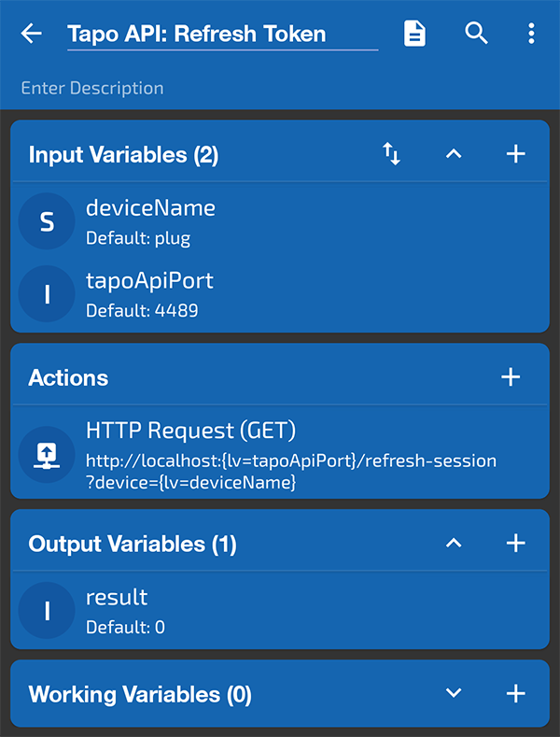Viewport: 560px width, 737px height.
Task: Reorder input variables with the sort arrows icon
Action: pos(391,154)
